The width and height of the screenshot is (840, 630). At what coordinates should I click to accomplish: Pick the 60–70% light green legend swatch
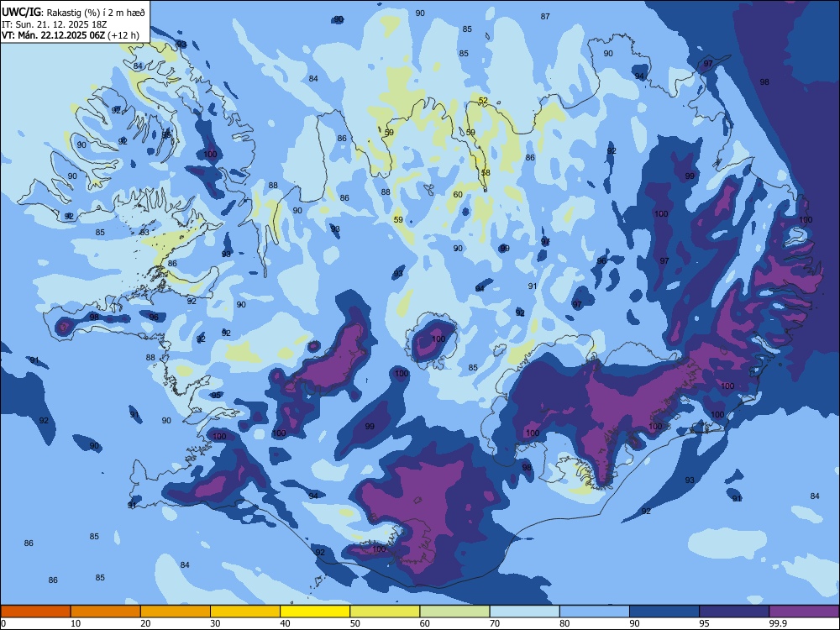pos(454,612)
